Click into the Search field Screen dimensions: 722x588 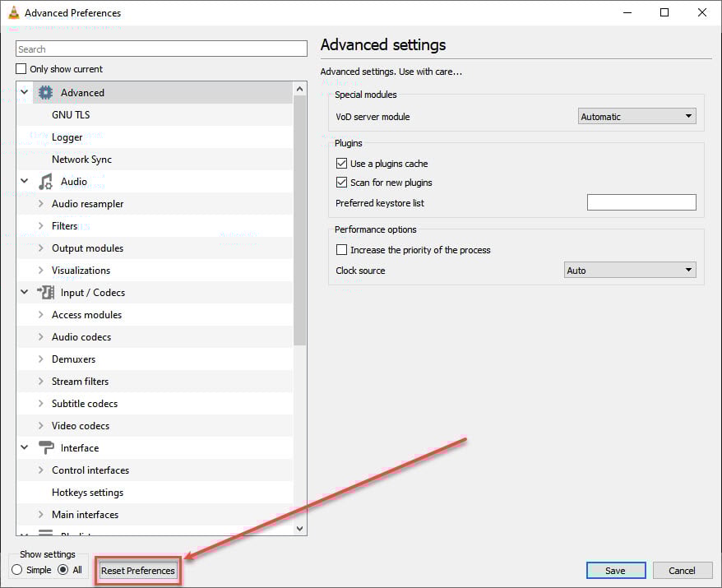coord(162,49)
